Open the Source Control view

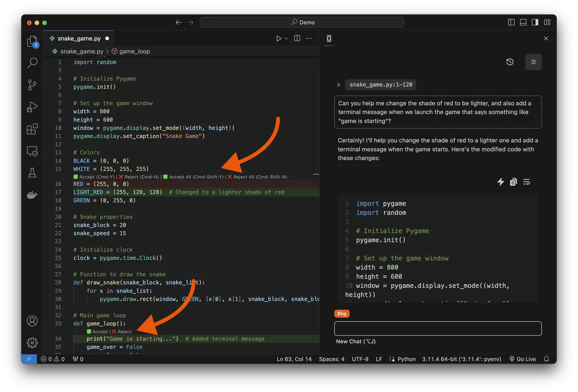[x=32, y=84]
